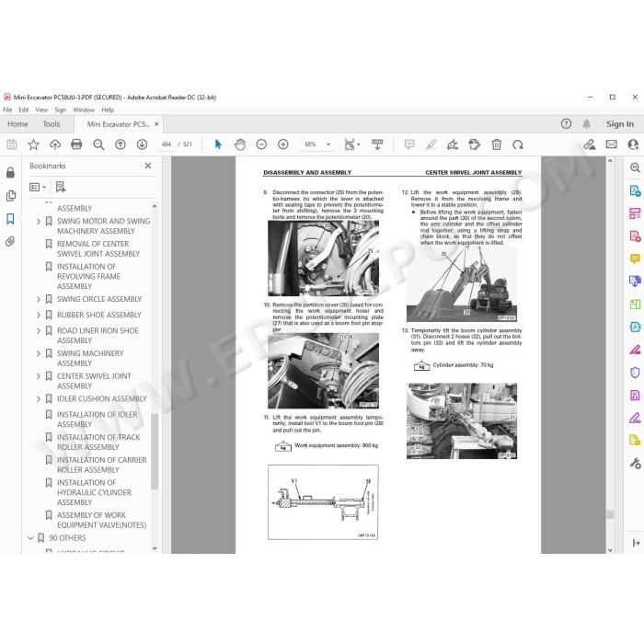Open the Page Thumbnails panel

[11, 196]
